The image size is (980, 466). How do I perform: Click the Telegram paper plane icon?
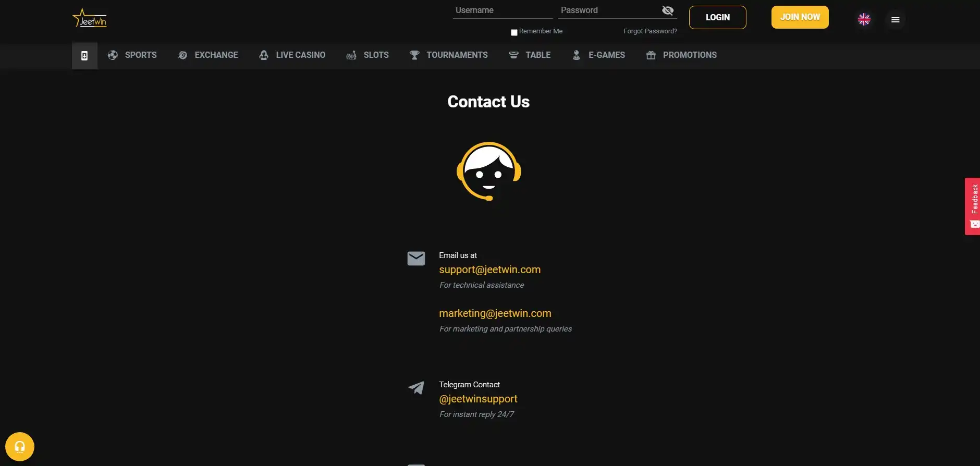click(416, 388)
